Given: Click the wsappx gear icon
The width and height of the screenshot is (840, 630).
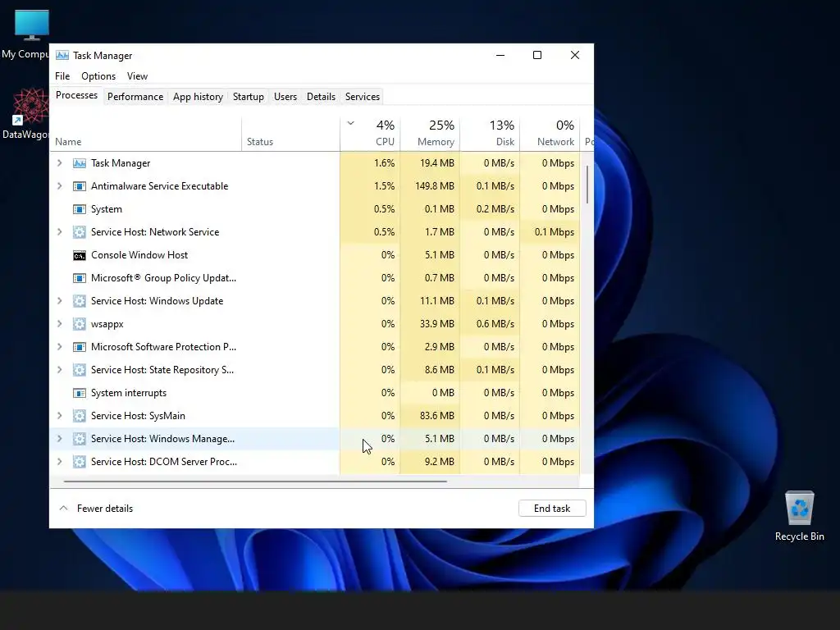Looking at the screenshot, I should point(80,324).
